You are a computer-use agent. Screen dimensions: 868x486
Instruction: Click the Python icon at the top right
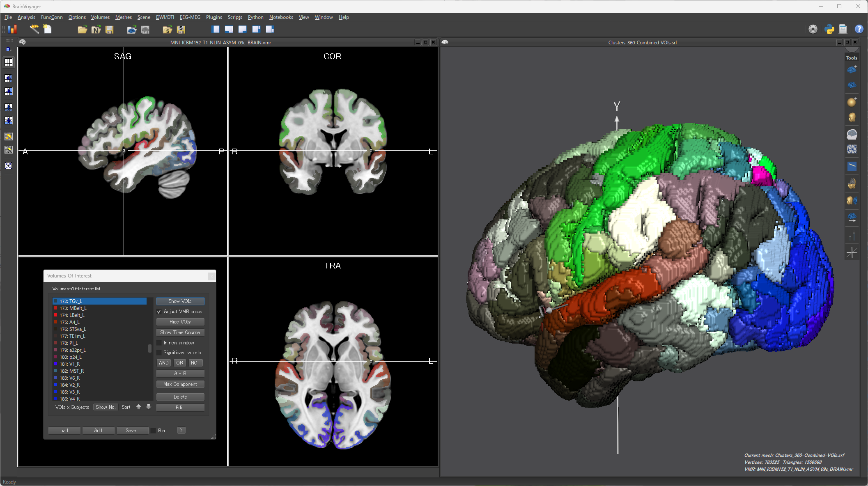click(829, 29)
